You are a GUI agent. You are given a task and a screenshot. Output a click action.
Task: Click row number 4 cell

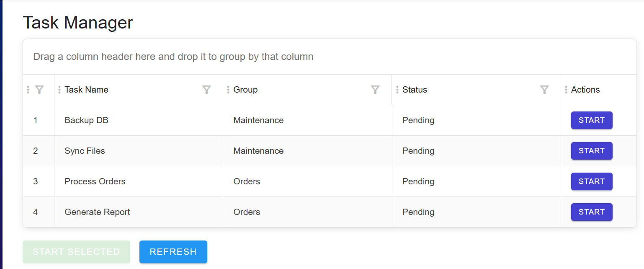39,212
